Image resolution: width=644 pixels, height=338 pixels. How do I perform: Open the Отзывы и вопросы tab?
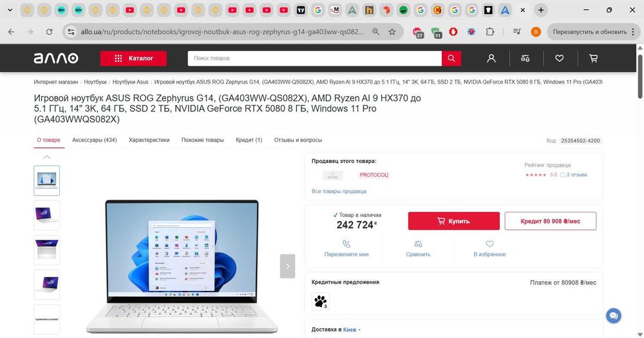[x=298, y=140]
